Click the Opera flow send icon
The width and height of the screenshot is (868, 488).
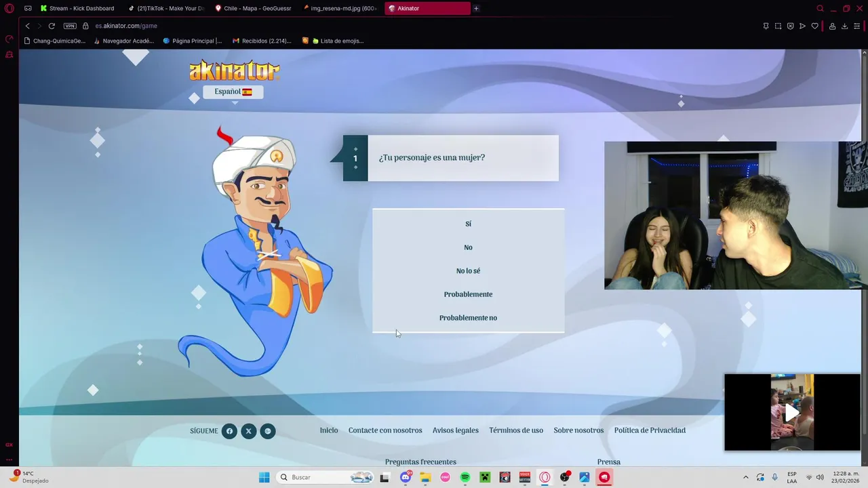pyautogui.click(x=802, y=26)
